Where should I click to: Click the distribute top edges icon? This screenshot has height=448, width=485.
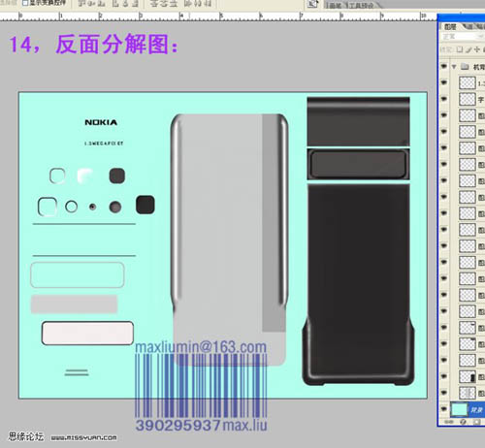point(154,4)
